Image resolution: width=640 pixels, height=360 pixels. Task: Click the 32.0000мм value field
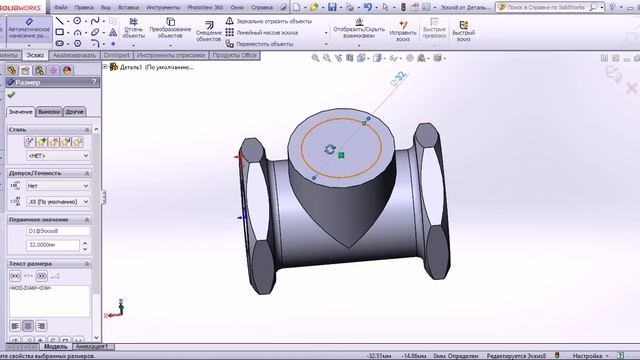click(53, 245)
